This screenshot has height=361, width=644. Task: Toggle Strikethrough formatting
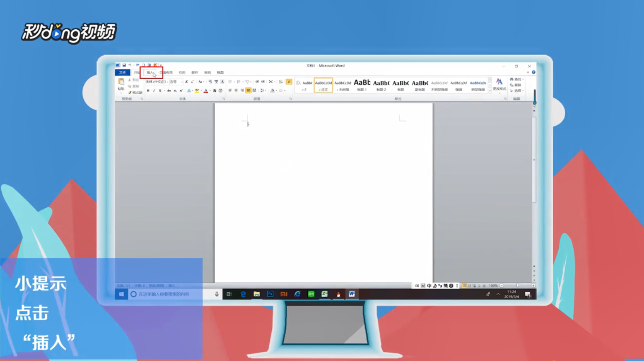click(x=169, y=90)
